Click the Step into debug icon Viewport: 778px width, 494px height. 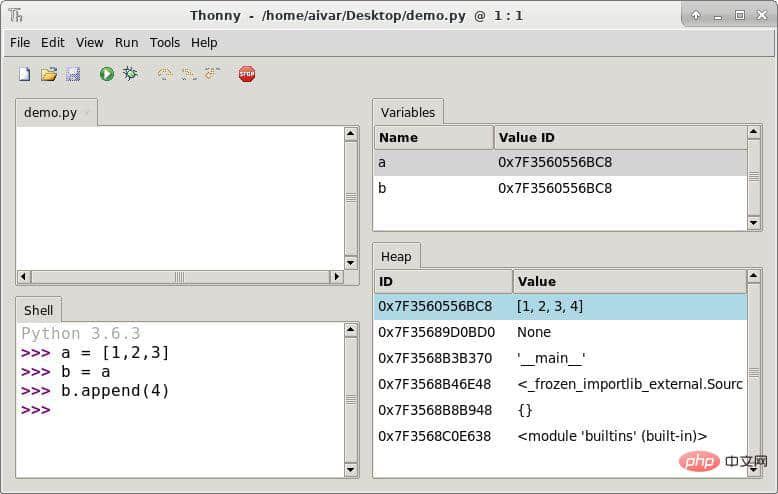(x=189, y=74)
